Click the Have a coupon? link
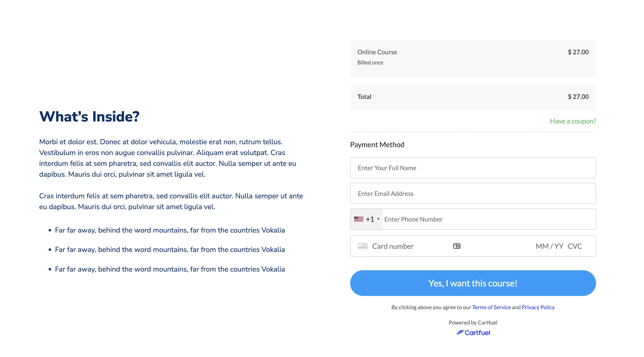This screenshot has width=644, height=357. click(x=573, y=121)
